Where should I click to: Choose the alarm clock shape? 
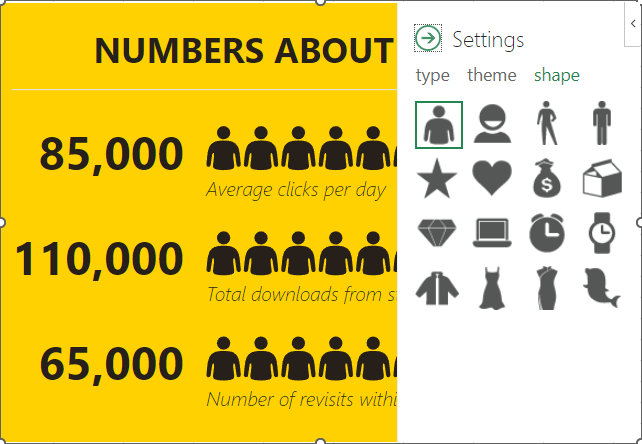547,232
